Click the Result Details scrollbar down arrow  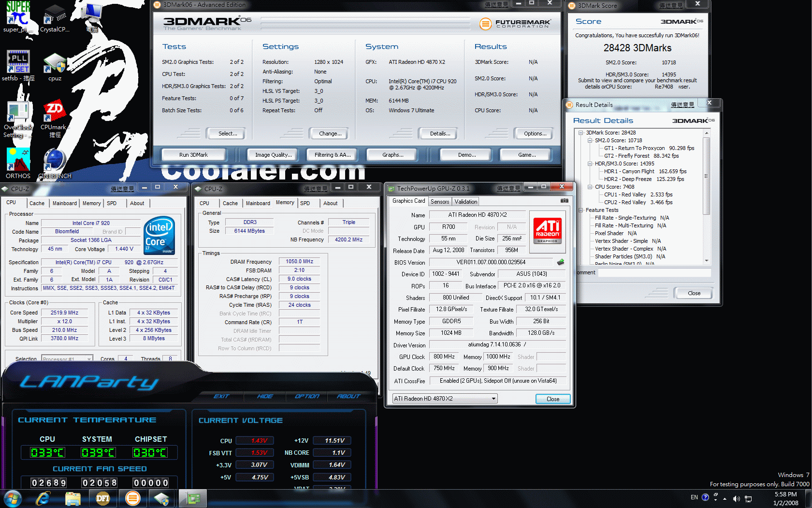click(x=706, y=261)
